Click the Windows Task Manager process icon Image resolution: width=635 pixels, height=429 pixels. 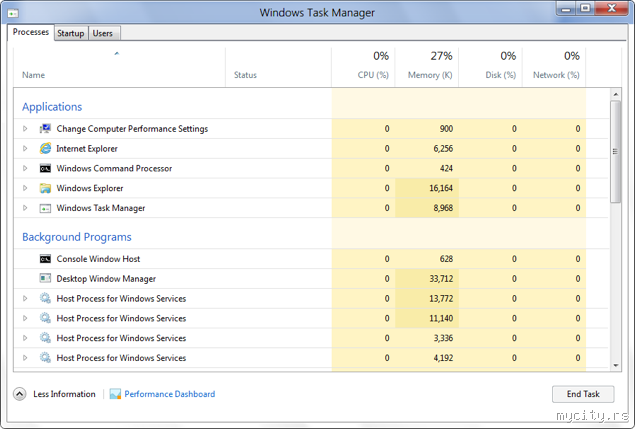point(45,208)
